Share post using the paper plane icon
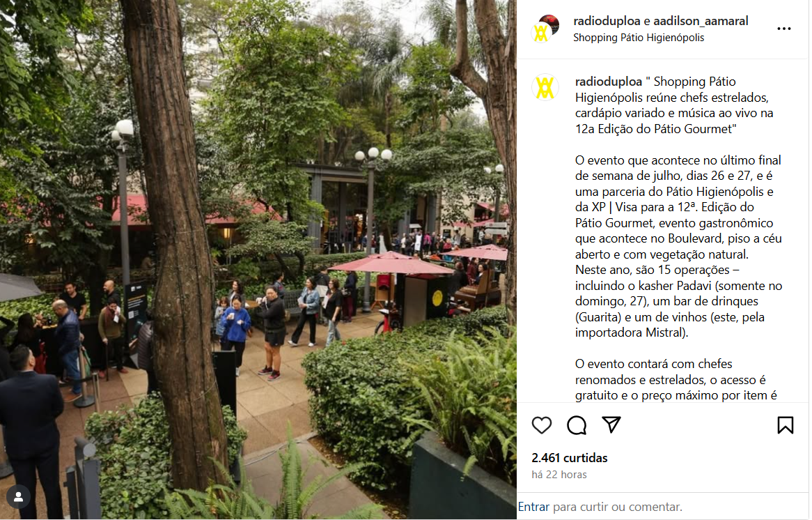The height and width of the screenshot is (520, 812). click(x=611, y=425)
